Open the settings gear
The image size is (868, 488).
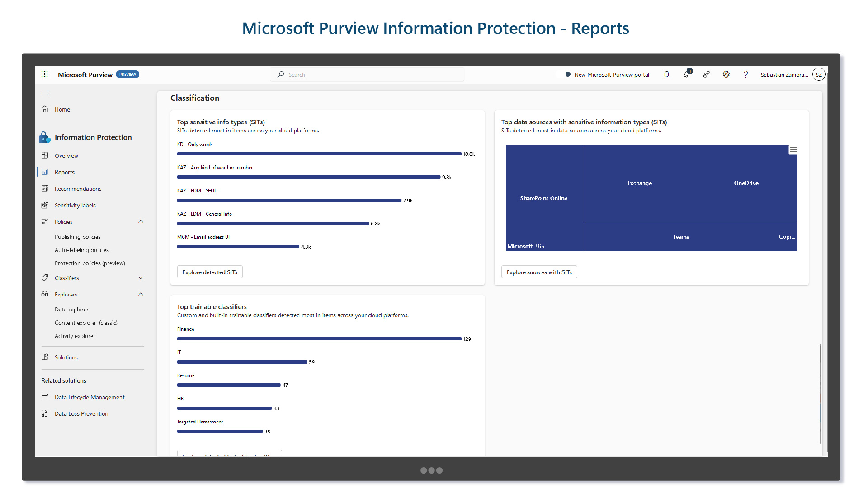click(x=726, y=75)
